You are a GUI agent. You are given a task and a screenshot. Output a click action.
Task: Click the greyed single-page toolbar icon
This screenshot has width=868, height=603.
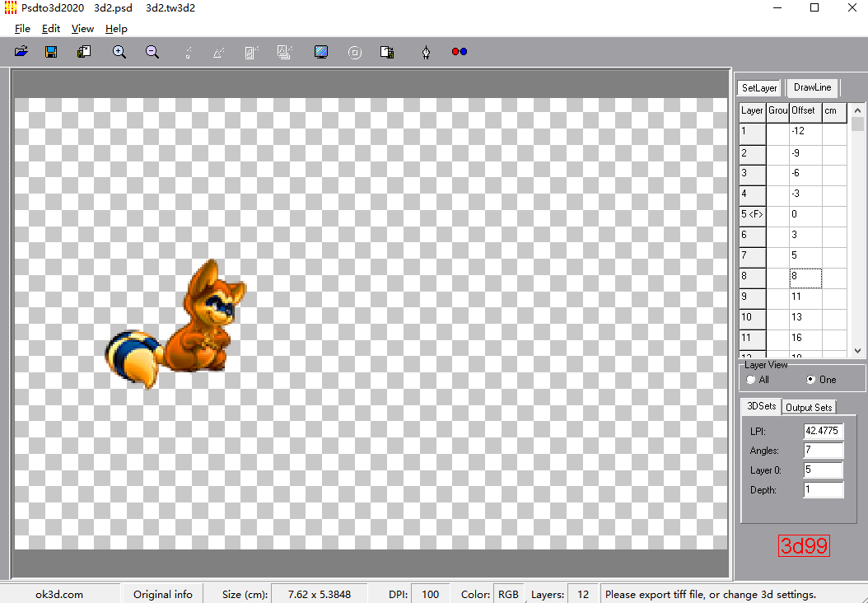tap(251, 53)
